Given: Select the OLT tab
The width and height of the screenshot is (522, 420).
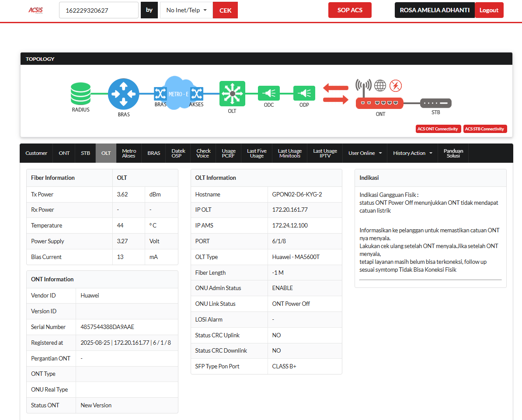Looking at the screenshot, I should (106, 153).
